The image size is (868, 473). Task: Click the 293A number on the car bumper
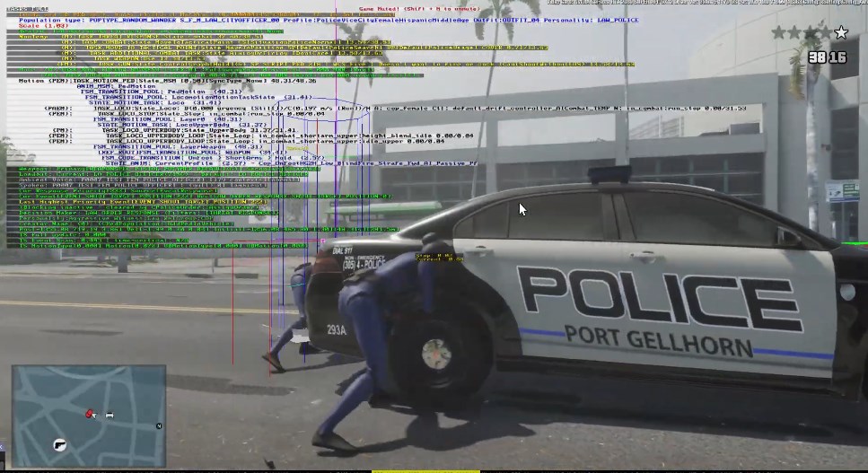(x=337, y=330)
